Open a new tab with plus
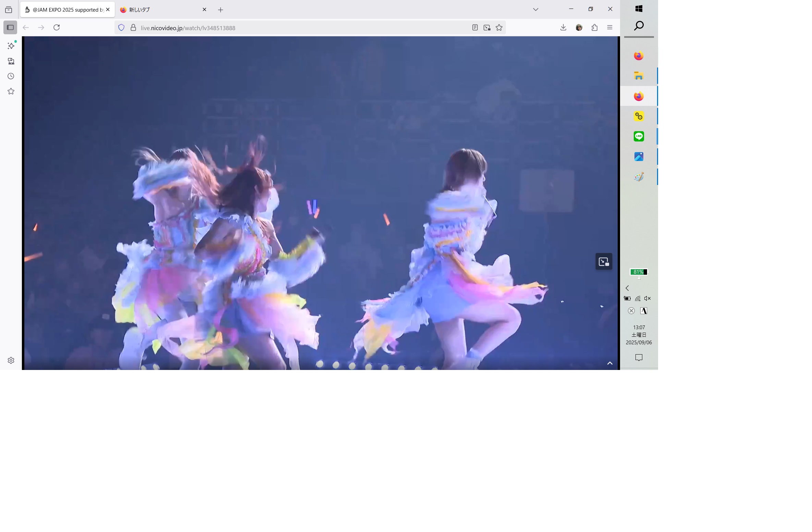The image size is (812, 532). [220, 10]
